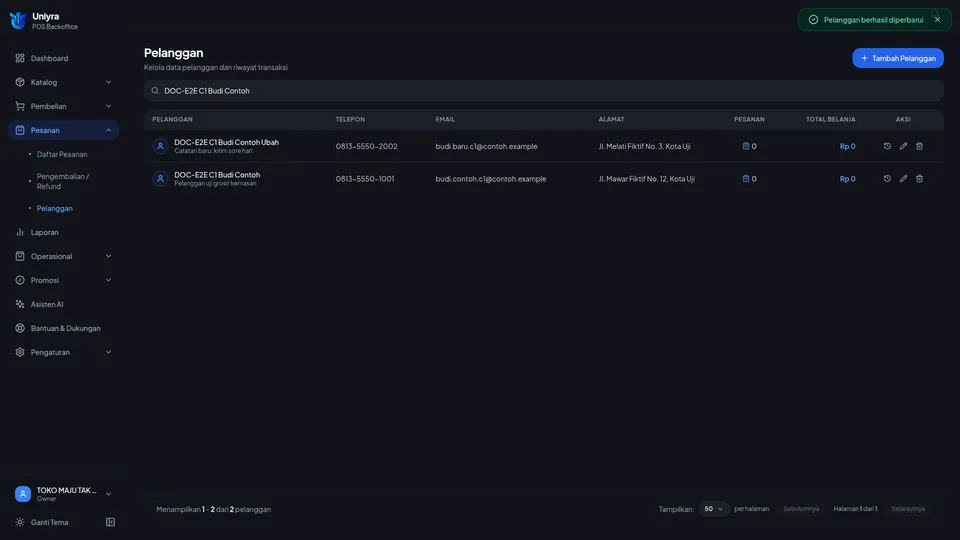
Task: Delete customer with phone 0813-5550-1001
Action: 919,179
